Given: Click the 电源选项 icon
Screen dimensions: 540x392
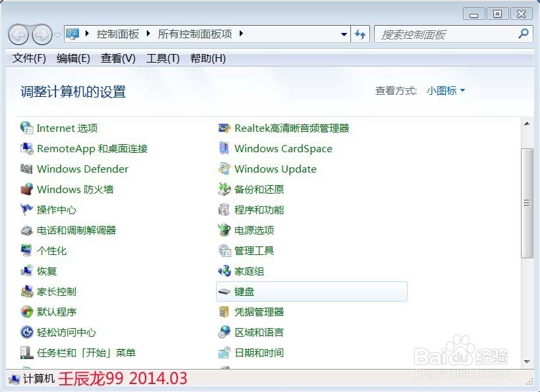Looking at the screenshot, I should coord(224,230).
